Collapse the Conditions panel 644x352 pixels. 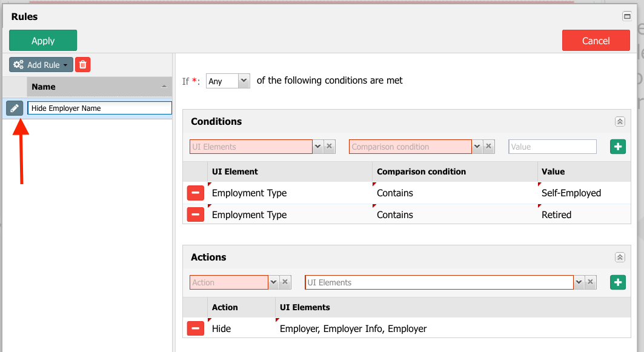(619, 122)
